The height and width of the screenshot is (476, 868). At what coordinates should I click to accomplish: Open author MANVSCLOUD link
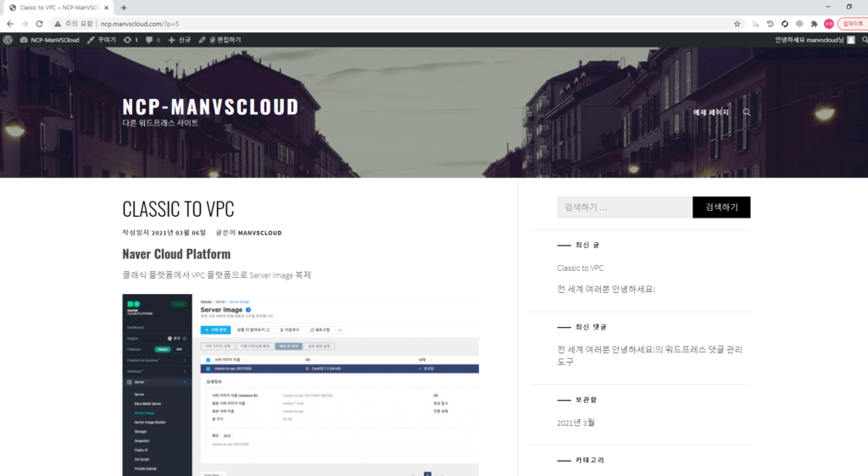point(259,233)
